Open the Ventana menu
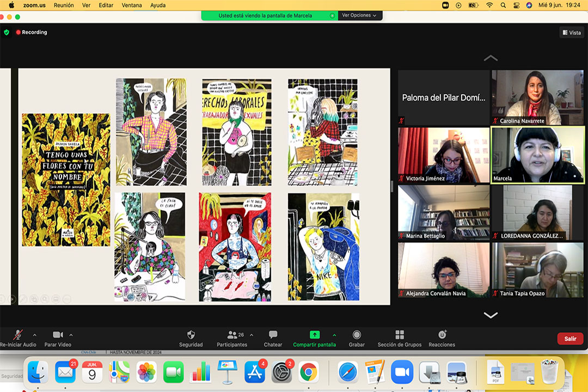588x392 pixels. [x=131, y=5]
